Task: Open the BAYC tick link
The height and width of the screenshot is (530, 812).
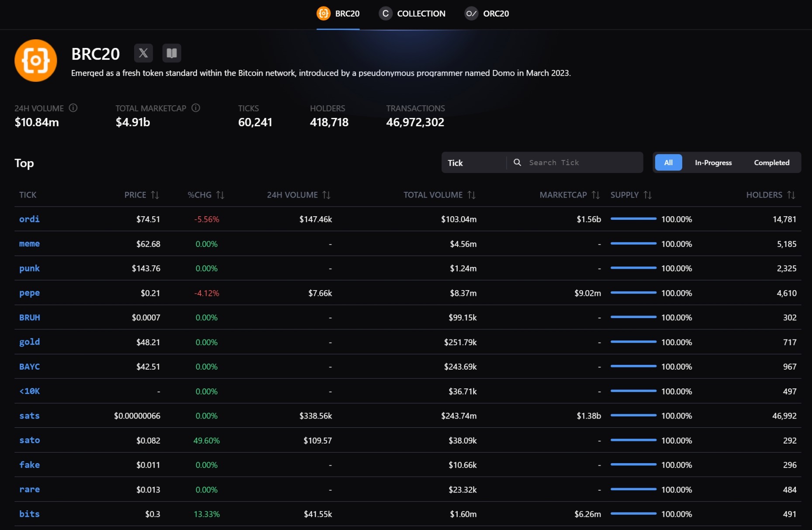Action: [29, 367]
